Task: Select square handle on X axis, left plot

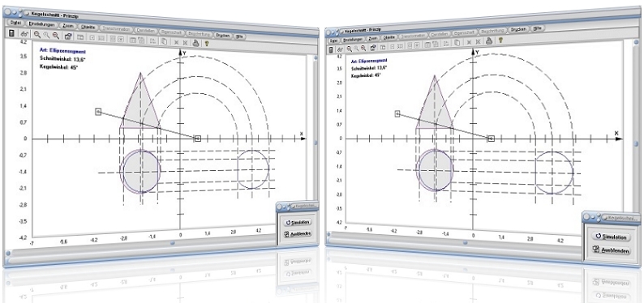Action: (x=198, y=139)
